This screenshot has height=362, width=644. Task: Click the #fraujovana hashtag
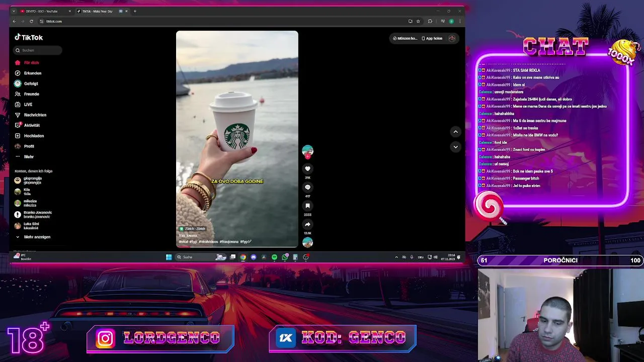229,242
